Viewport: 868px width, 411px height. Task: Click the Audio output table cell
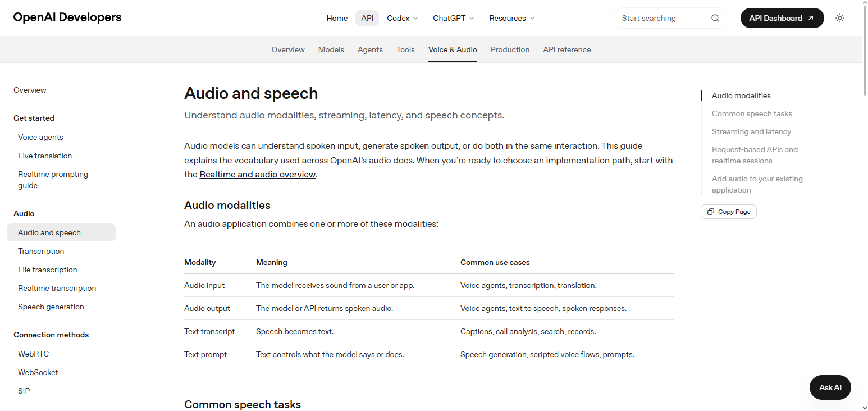(207, 308)
